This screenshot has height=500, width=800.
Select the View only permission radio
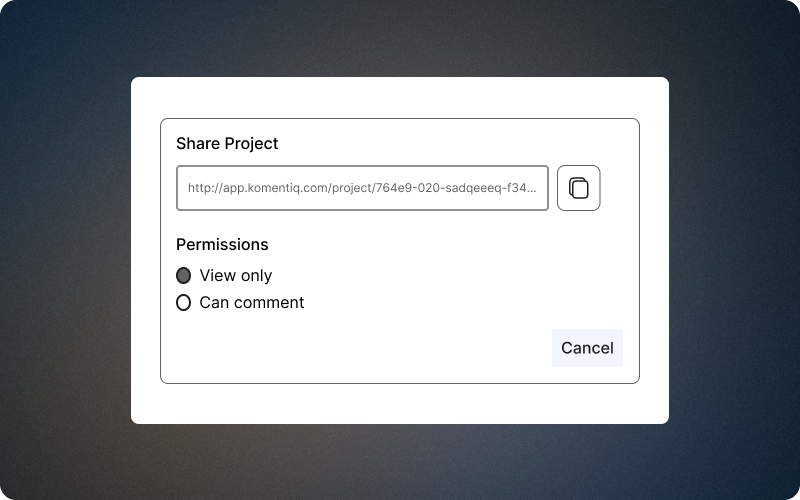pyautogui.click(x=183, y=276)
